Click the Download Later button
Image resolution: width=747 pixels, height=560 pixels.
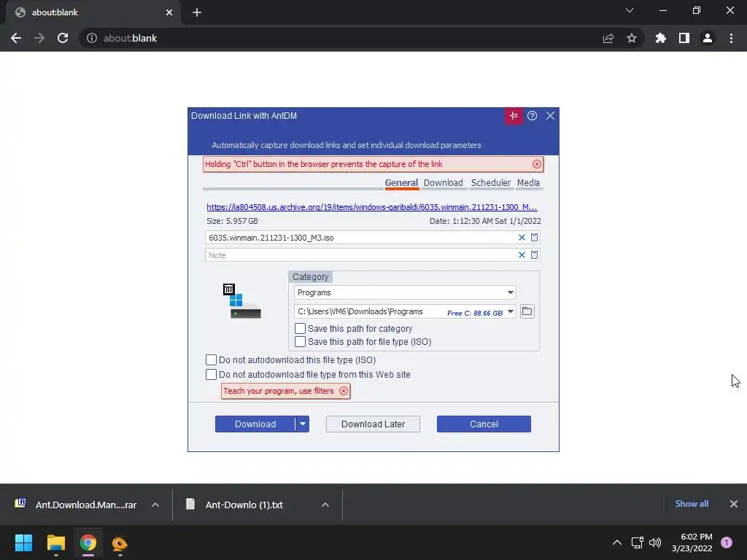[x=373, y=424]
